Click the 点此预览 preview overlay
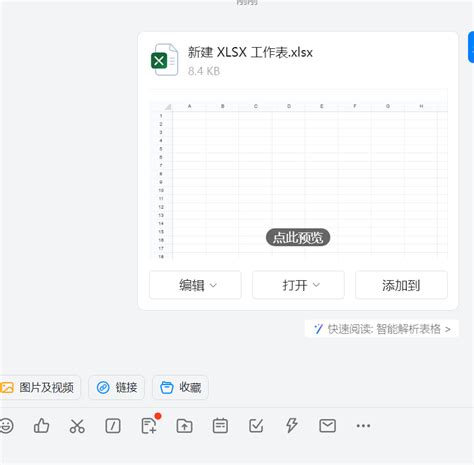474x465 pixels. pos(298,238)
